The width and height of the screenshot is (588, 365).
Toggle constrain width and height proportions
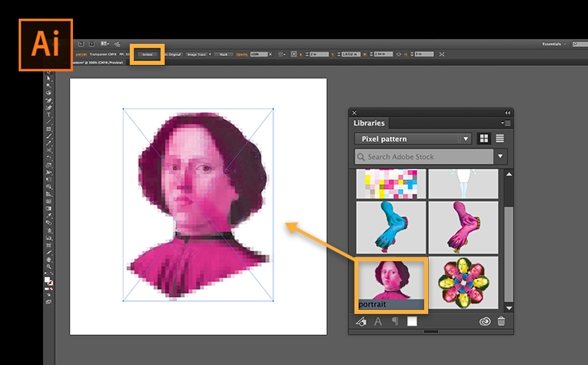(399, 54)
